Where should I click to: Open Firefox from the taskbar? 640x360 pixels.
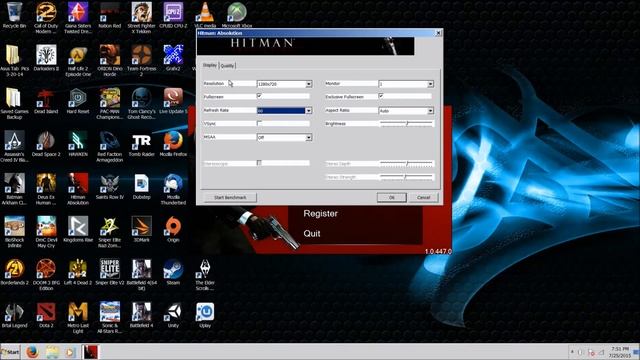[x=32, y=352]
